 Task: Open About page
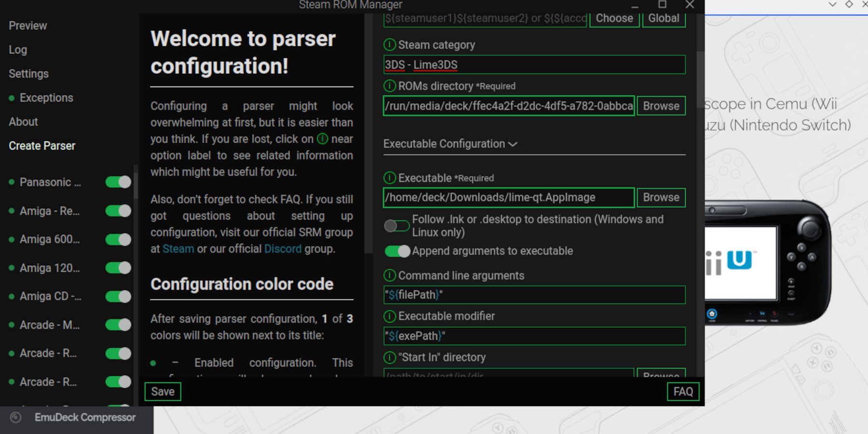[23, 122]
